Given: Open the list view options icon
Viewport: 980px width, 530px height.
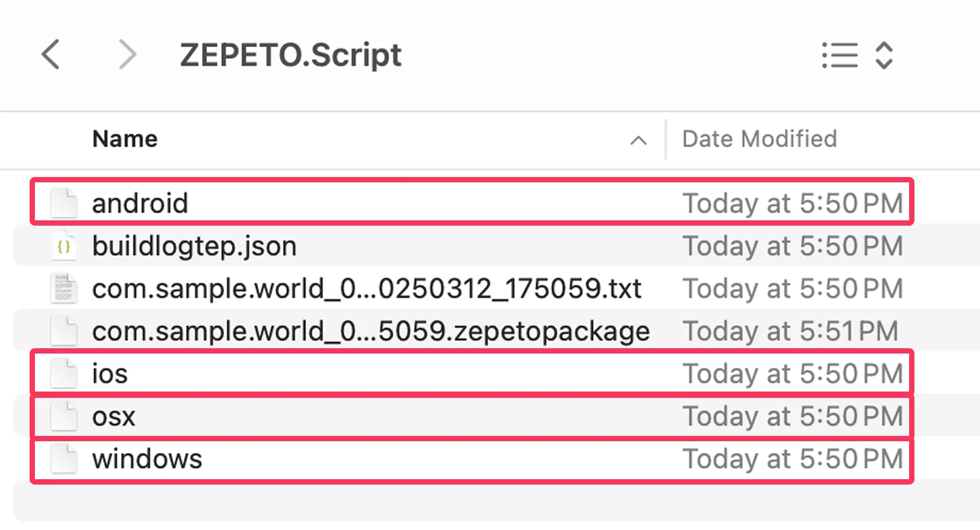Looking at the screenshot, I should coord(840,55).
